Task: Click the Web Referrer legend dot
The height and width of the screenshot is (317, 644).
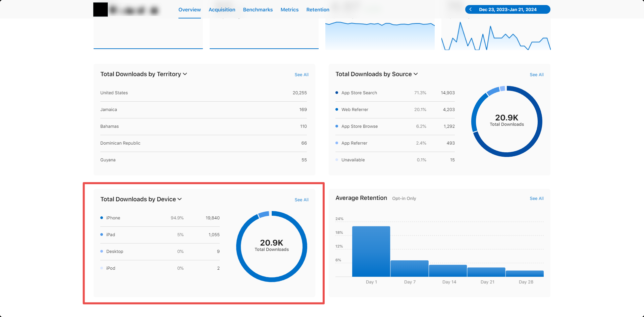Action: [337, 109]
